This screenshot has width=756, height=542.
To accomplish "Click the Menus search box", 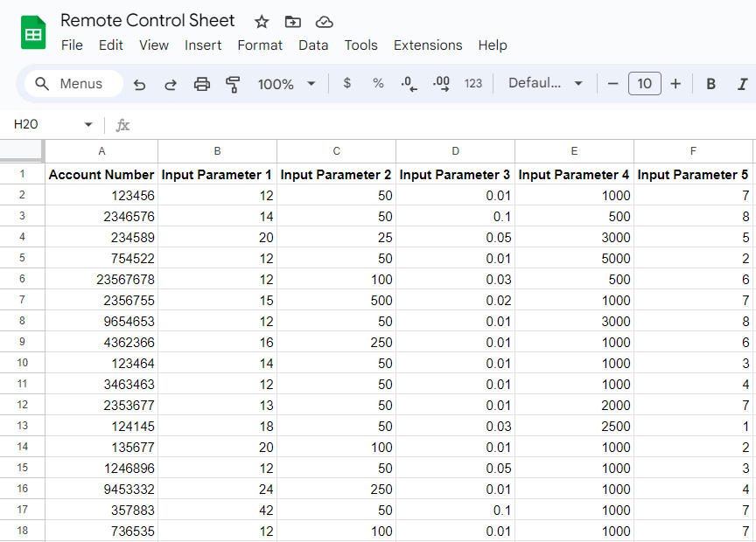I will (x=69, y=84).
